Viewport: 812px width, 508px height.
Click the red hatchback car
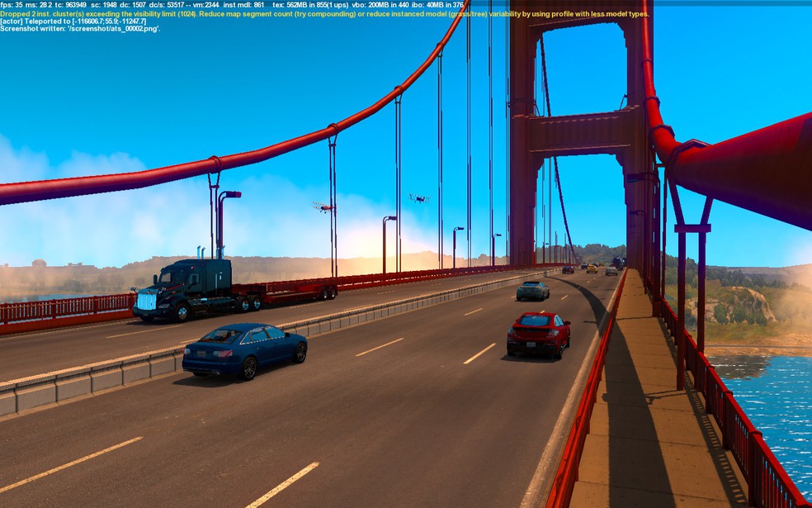pos(538,335)
